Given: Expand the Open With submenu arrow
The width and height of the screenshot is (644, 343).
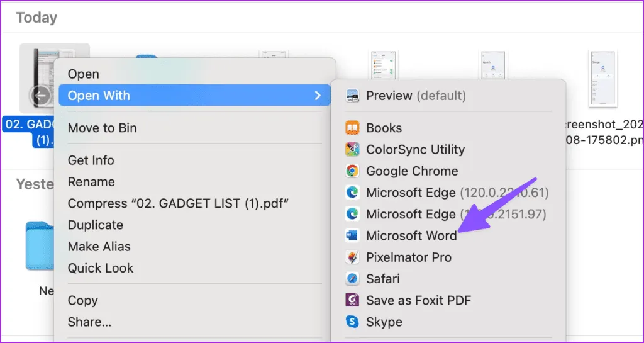Looking at the screenshot, I should 318,96.
